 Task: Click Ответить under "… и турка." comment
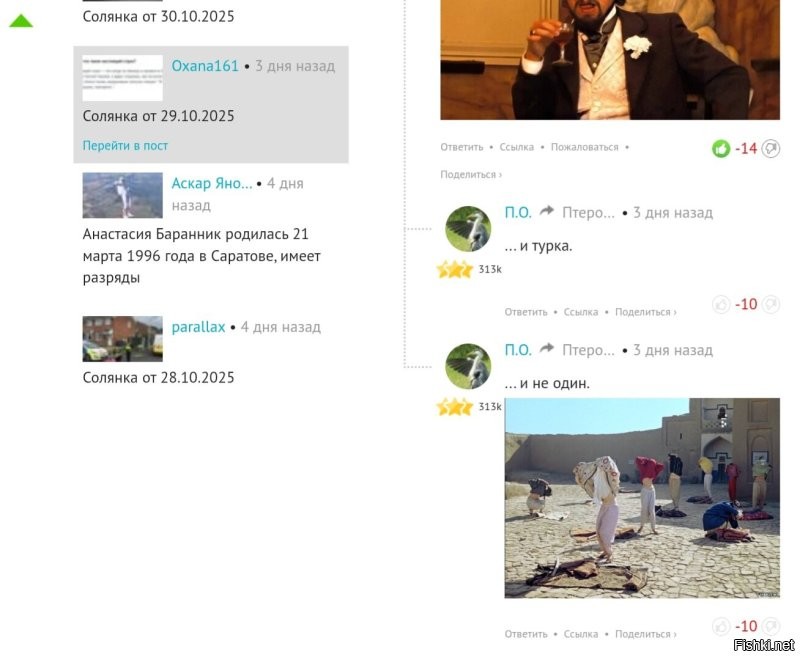tap(526, 312)
